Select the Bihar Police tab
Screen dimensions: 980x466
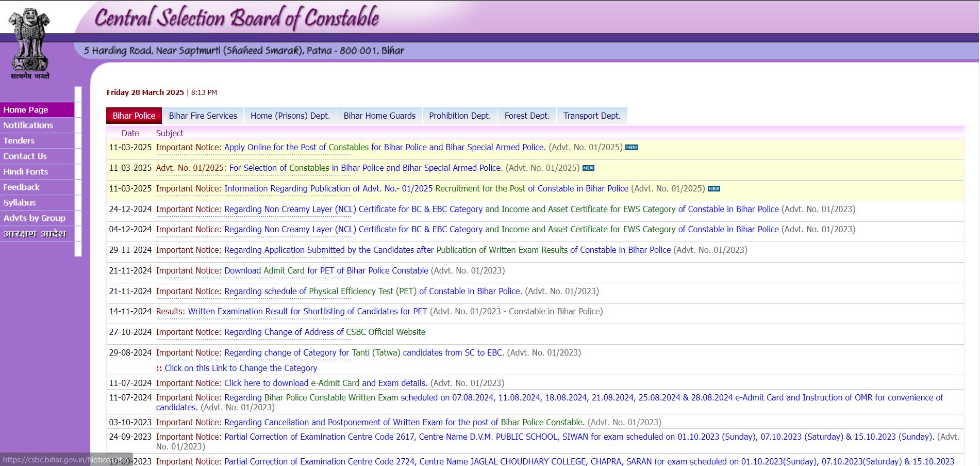coord(134,116)
